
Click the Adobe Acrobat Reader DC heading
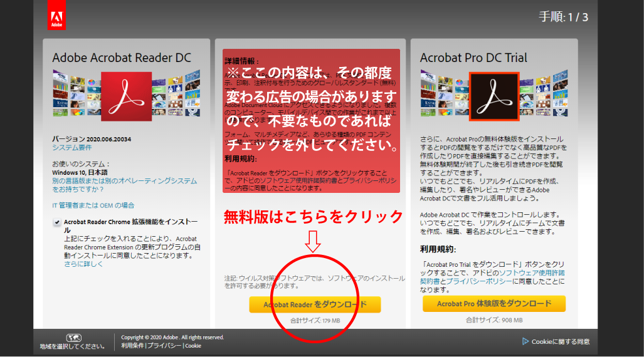coord(122,58)
